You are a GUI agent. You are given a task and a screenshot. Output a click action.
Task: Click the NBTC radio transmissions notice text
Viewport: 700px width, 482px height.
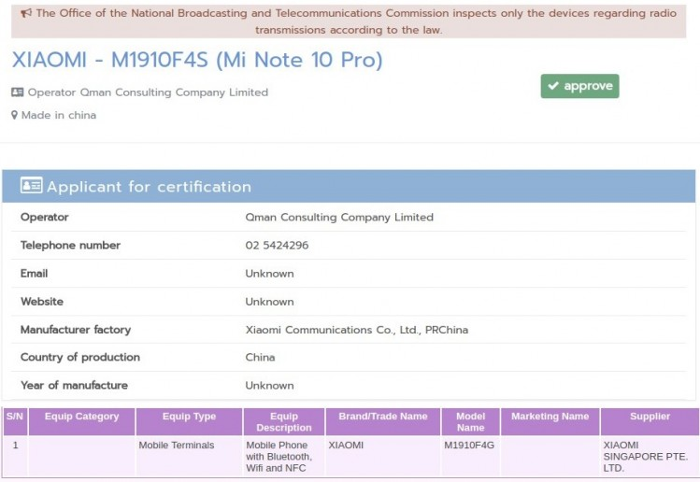point(356,21)
